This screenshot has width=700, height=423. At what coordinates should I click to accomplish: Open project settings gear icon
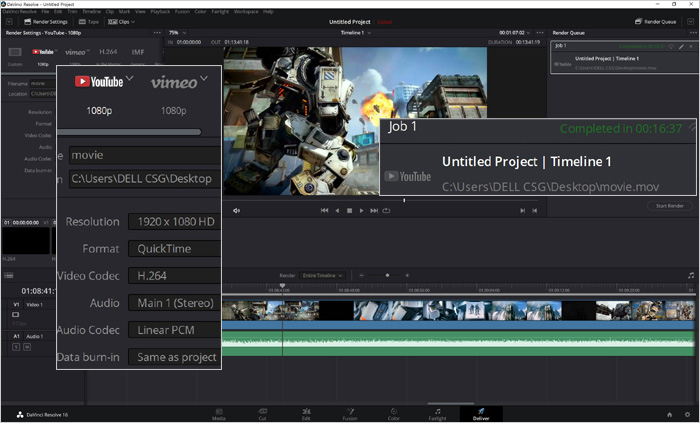point(688,415)
